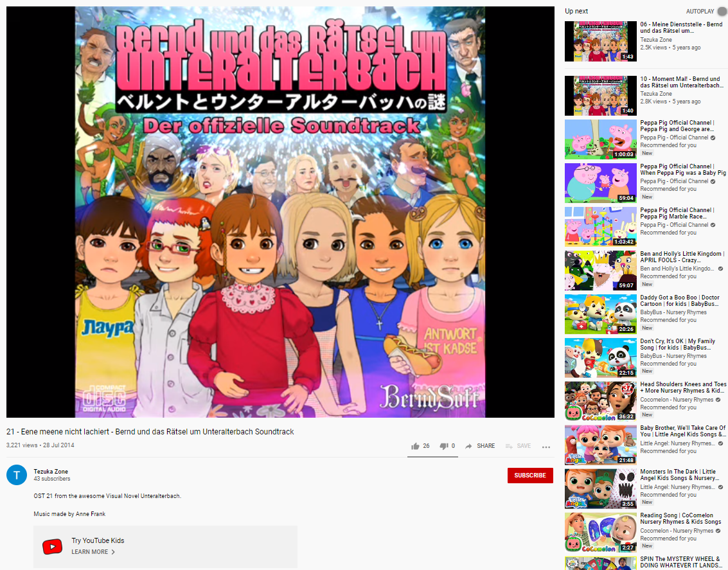Open 'Don't Cry, It's OK' video thumbnail
This screenshot has width=728, height=570.
[600, 358]
